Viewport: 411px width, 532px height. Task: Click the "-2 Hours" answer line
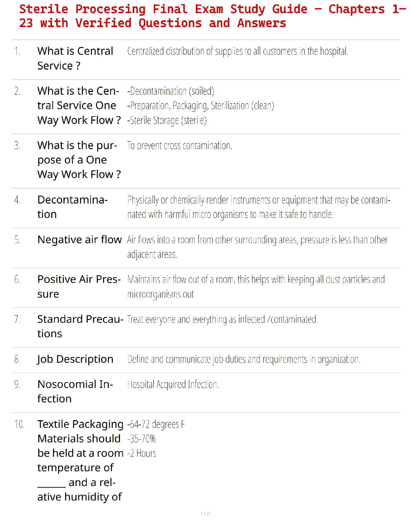(x=142, y=453)
